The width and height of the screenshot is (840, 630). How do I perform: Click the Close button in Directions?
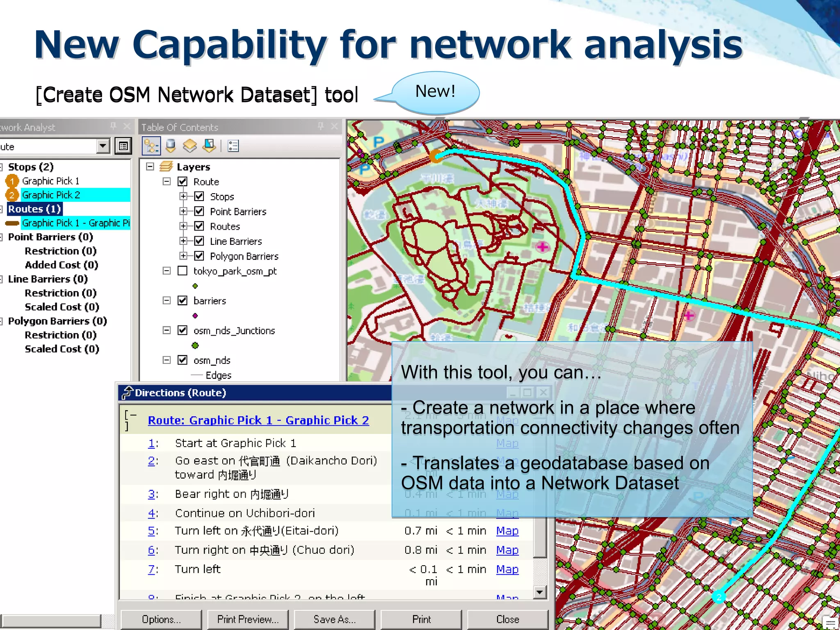(x=508, y=619)
